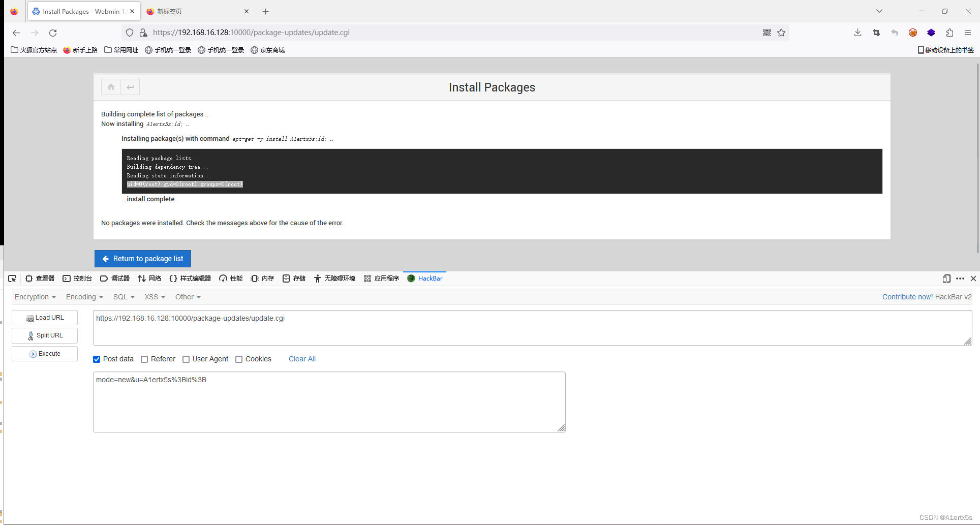Select the element picker tool in DevTools

[x=12, y=278]
